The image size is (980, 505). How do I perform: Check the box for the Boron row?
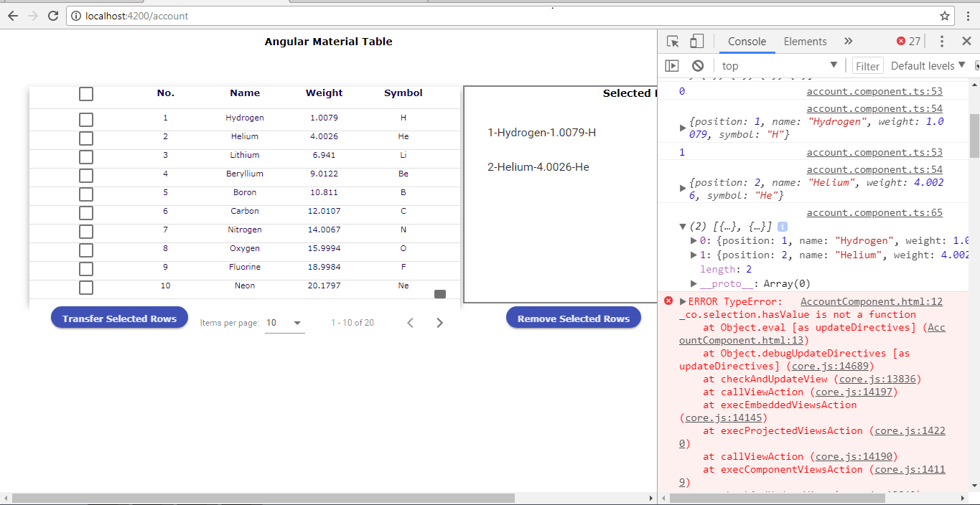(86, 194)
